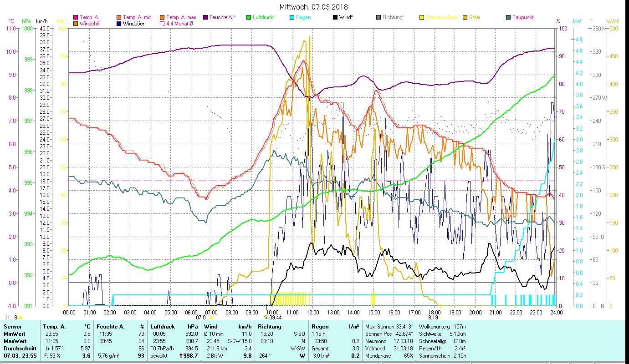This screenshot has width=629, height=364.
Task: Click the arrow marker at 09:44
Action: click(266, 317)
